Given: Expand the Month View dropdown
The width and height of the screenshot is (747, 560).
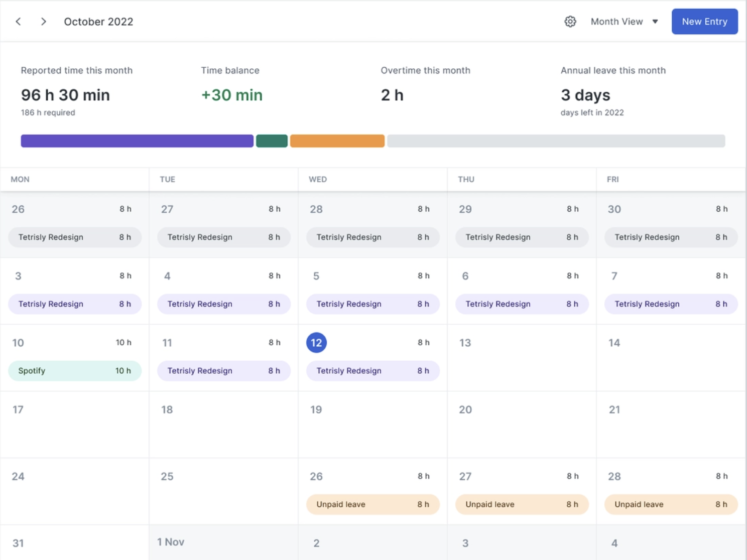Looking at the screenshot, I should click(x=617, y=22).
